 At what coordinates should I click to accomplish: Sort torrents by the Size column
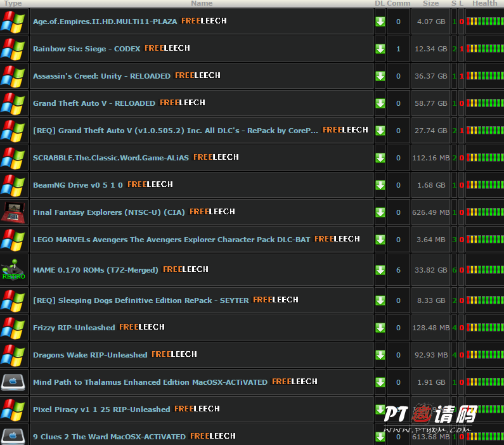coord(430,3)
